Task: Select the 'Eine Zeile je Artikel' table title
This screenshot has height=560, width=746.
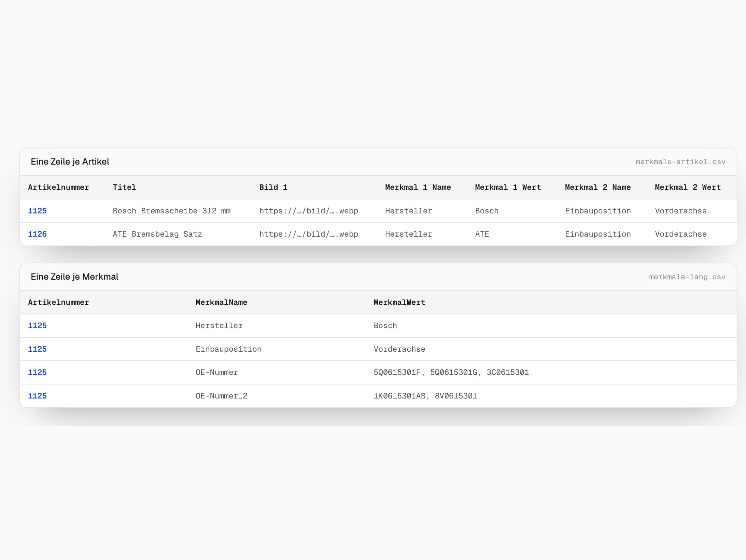Action: (x=70, y=162)
